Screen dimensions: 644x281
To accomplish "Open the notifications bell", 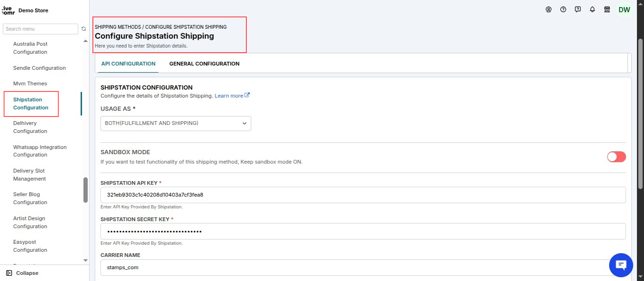I will [x=592, y=9].
